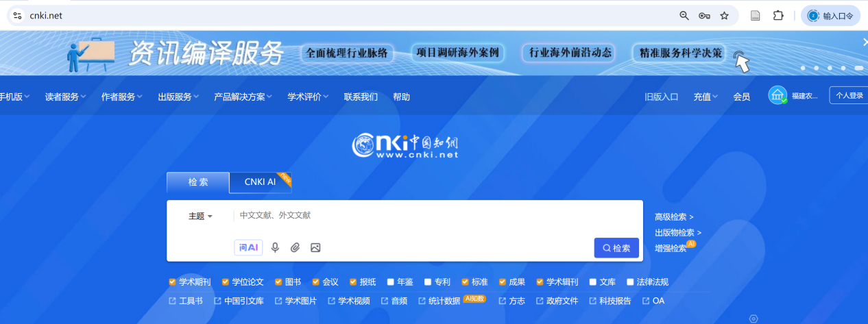Bookmark this page with star icon

tap(724, 16)
